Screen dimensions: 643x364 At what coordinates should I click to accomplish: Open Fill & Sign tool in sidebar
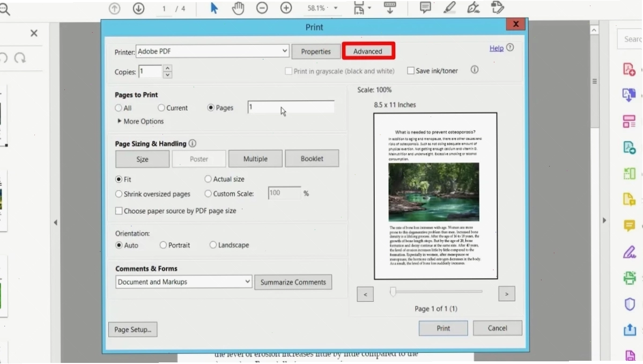(x=630, y=251)
